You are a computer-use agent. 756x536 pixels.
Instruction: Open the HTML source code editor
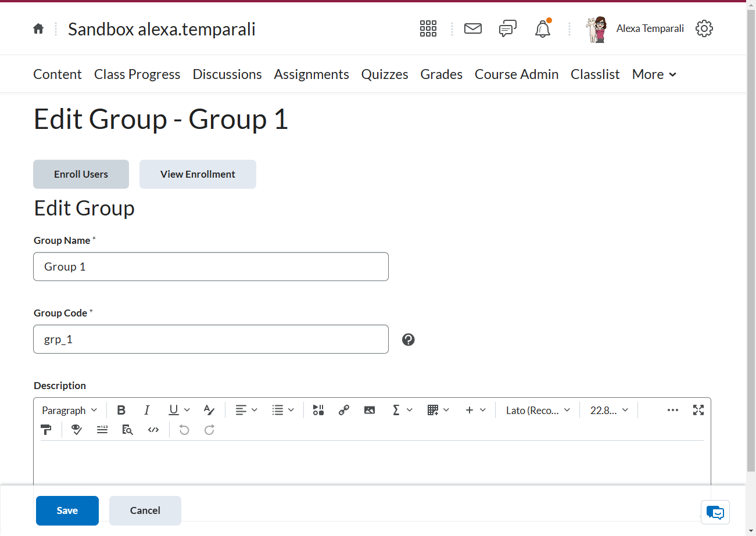tap(153, 430)
